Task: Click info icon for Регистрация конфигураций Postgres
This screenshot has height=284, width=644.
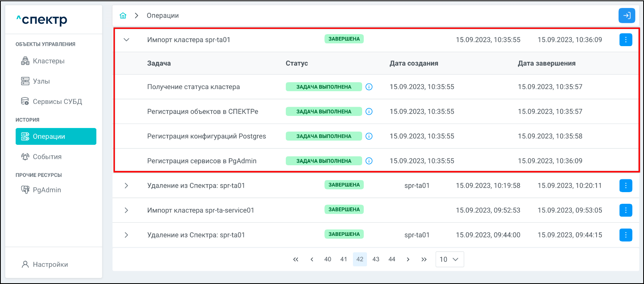Action: tap(369, 136)
